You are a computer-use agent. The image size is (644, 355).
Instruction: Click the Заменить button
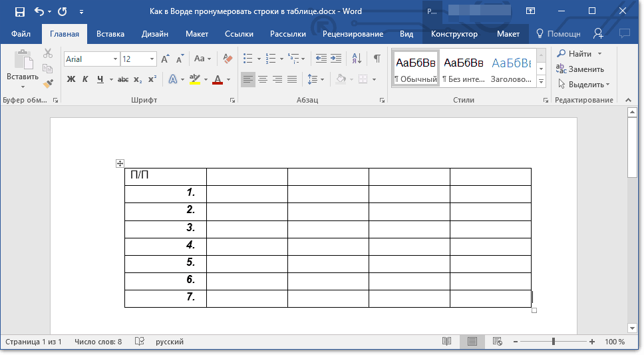click(x=579, y=69)
